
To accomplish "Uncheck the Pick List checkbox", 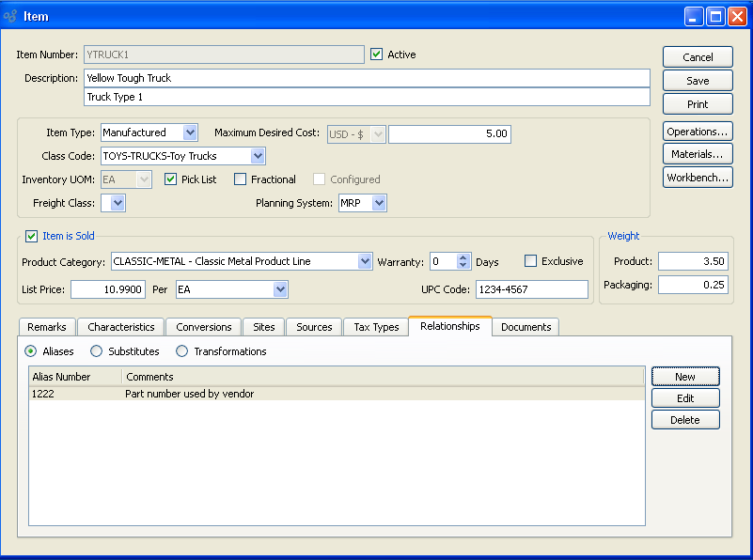I will [170, 179].
